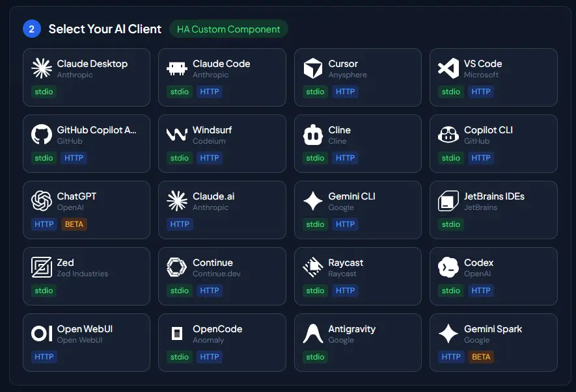Select the Claude Desktop client title
The image size is (576, 392).
92,64
